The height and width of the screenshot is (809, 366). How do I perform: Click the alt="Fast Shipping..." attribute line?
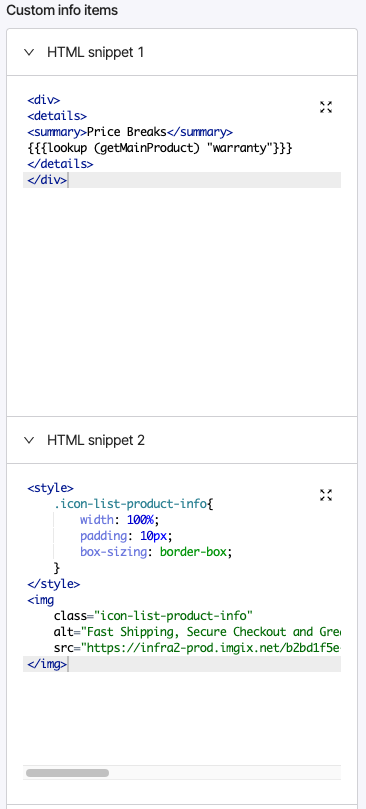(197, 632)
